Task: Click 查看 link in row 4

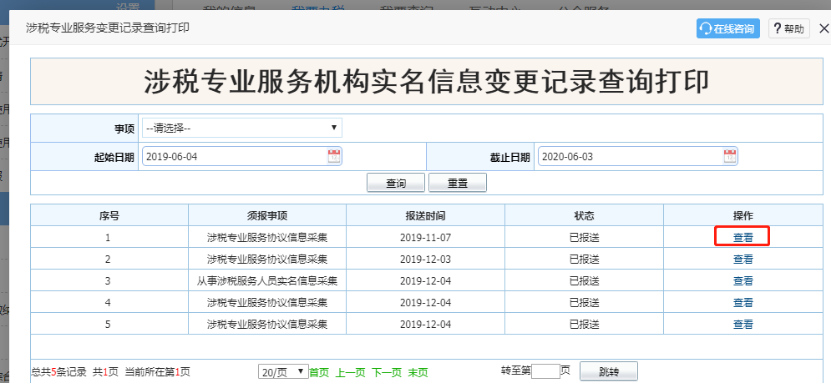Action: [x=742, y=303]
